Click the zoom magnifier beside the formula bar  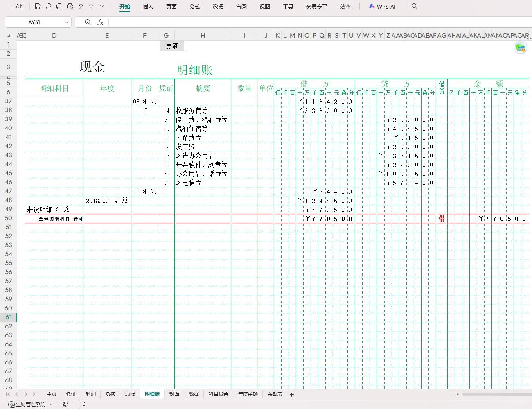(88, 22)
